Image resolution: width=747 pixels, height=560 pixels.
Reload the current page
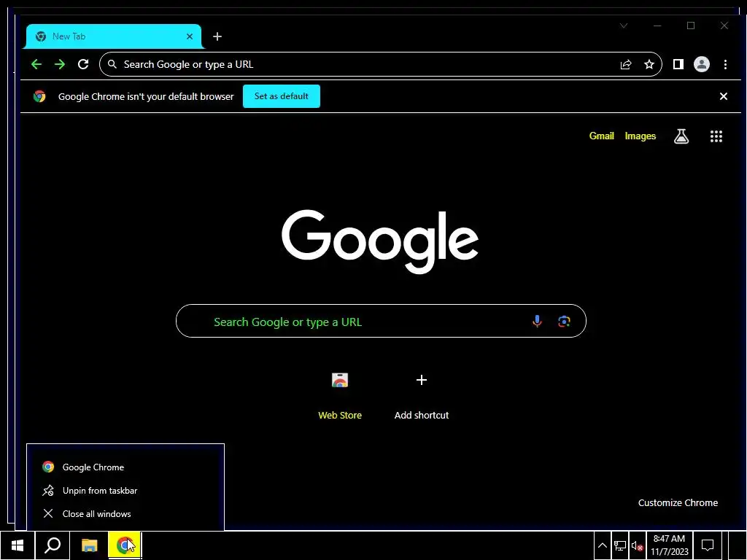(x=83, y=64)
